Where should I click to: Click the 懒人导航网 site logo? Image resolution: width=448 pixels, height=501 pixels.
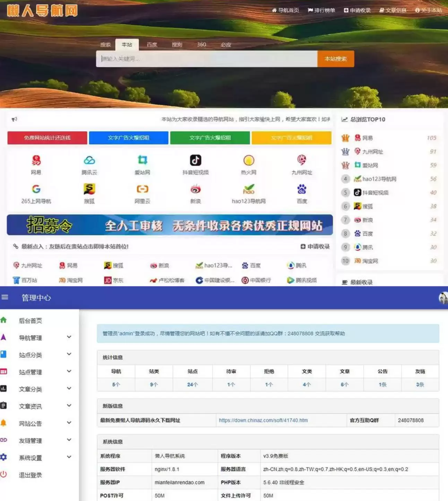(42, 11)
